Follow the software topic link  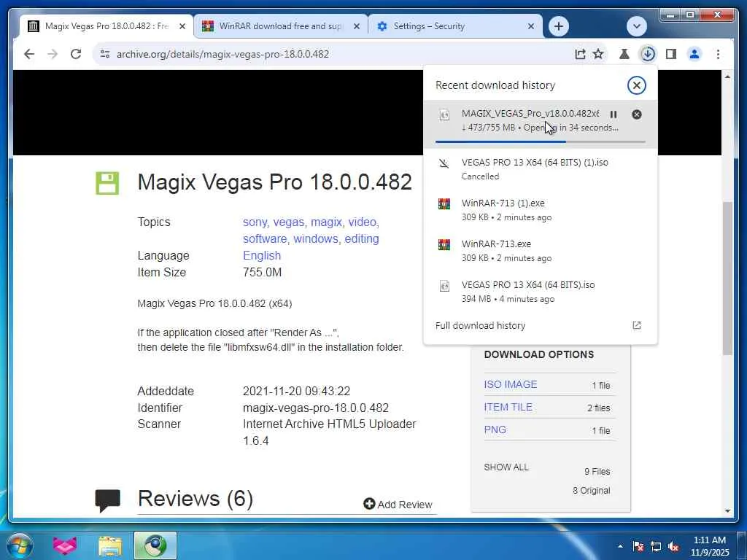(266, 238)
